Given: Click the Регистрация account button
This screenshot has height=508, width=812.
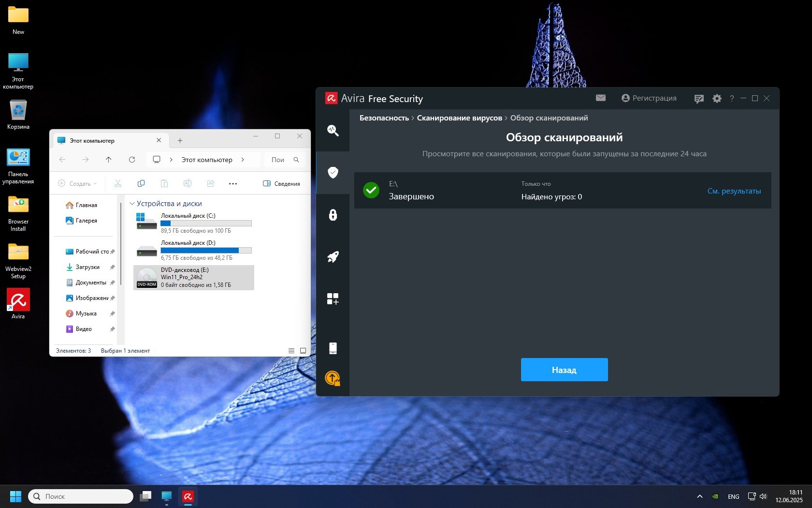Looking at the screenshot, I should (649, 98).
